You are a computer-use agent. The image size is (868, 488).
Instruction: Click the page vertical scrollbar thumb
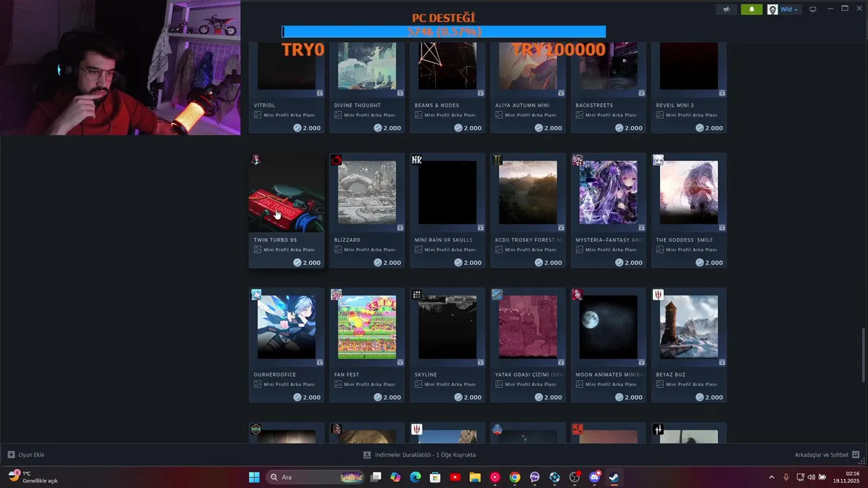[x=863, y=355]
